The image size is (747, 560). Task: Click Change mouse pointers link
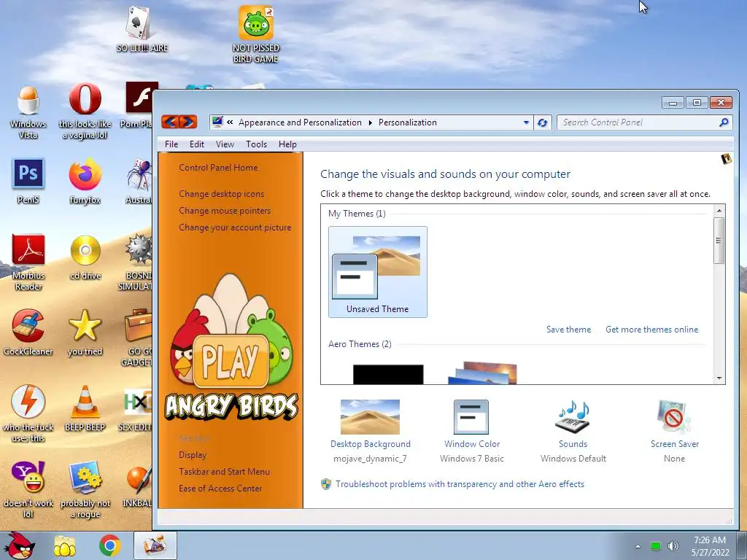pyautogui.click(x=225, y=211)
